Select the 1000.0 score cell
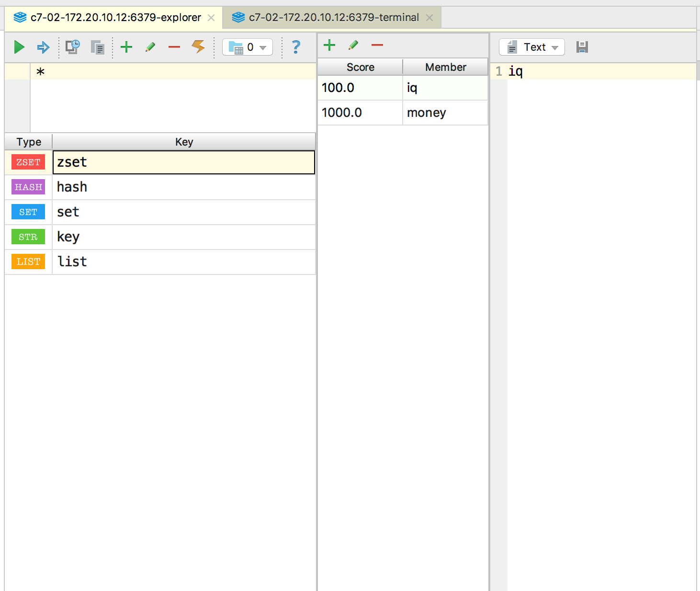Viewport: 700px width, 591px height. point(360,113)
